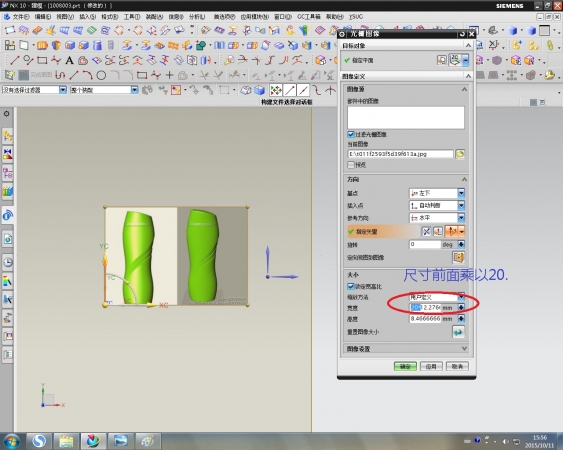
Task: Click the width value input field
Action: (425, 308)
